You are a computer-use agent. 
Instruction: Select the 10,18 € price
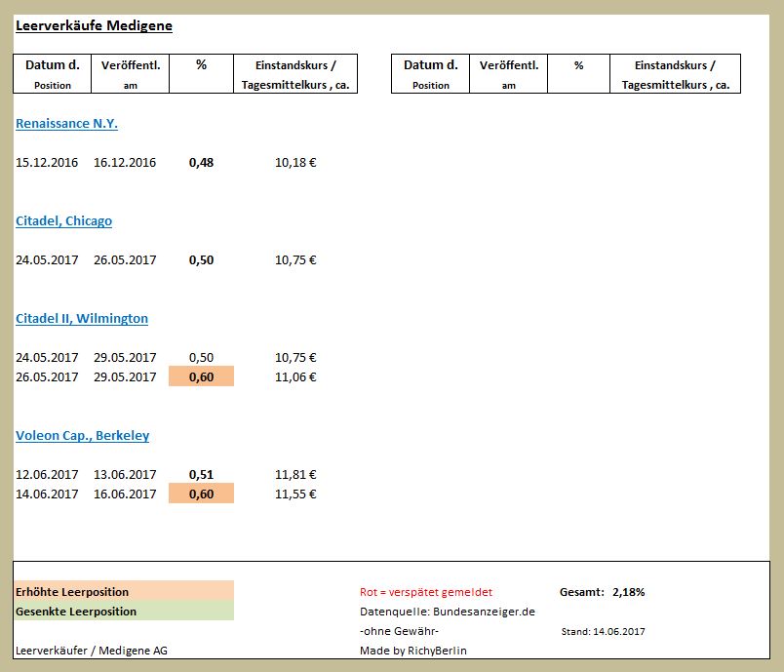[x=295, y=163]
